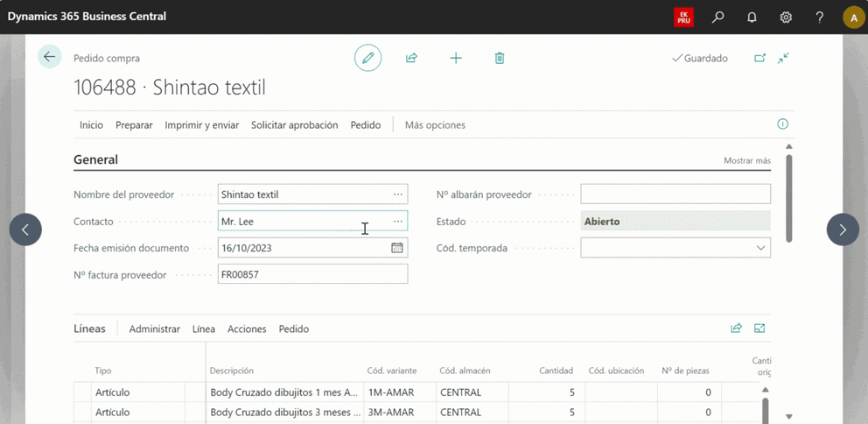Open Solicitar aprobación menu
868x424 pixels.
[294, 125]
